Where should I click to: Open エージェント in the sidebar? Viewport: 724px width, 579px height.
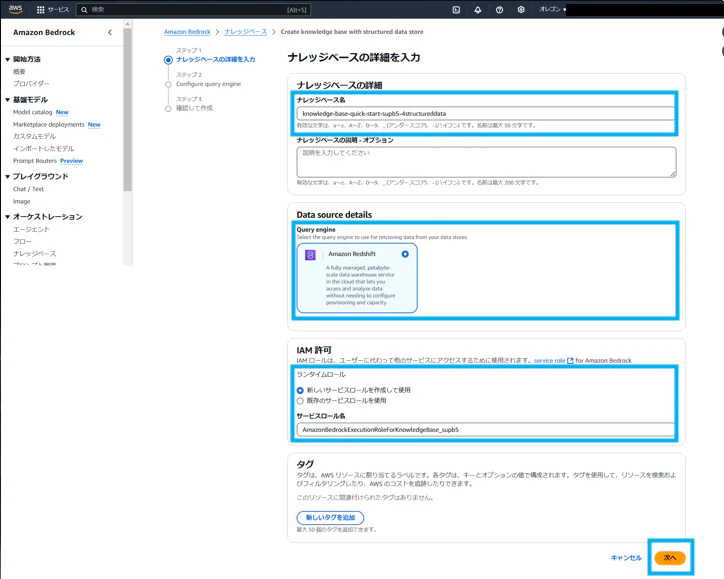pyautogui.click(x=31, y=229)
